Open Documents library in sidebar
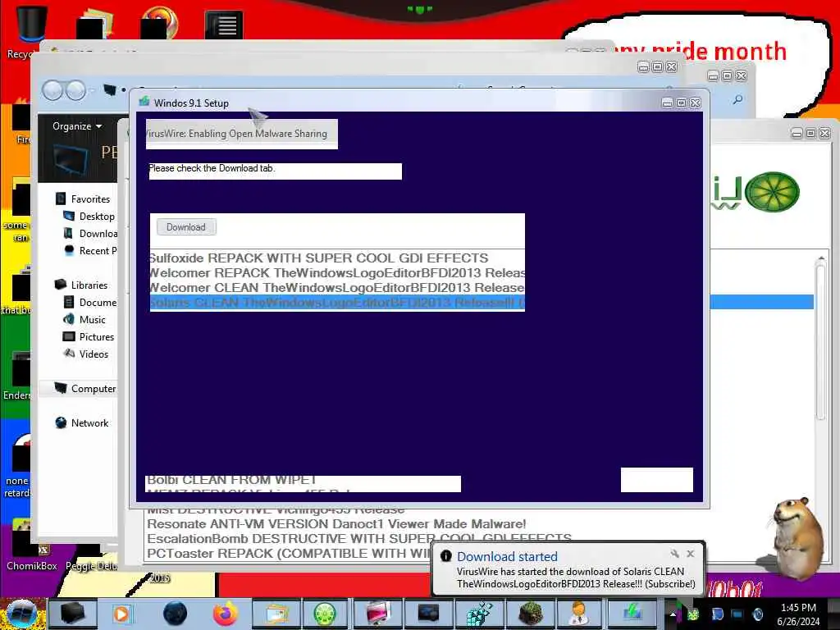 (x=90, y=302)
